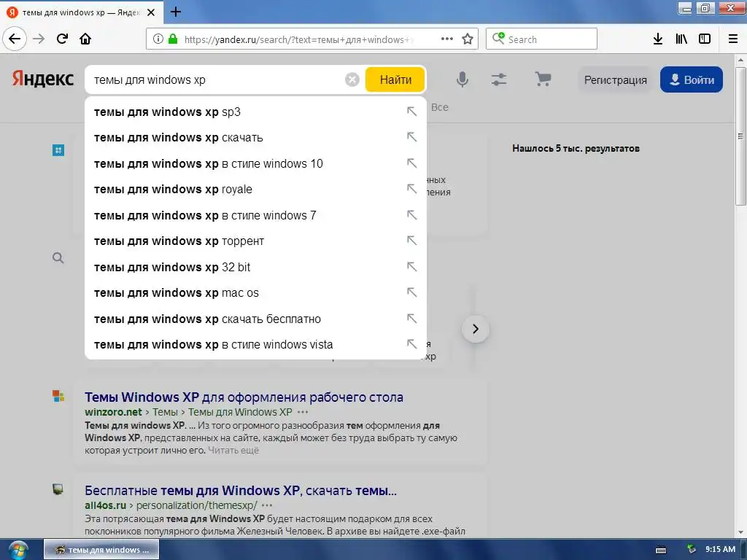Open the Downloads arrow icon

(658, 39)
